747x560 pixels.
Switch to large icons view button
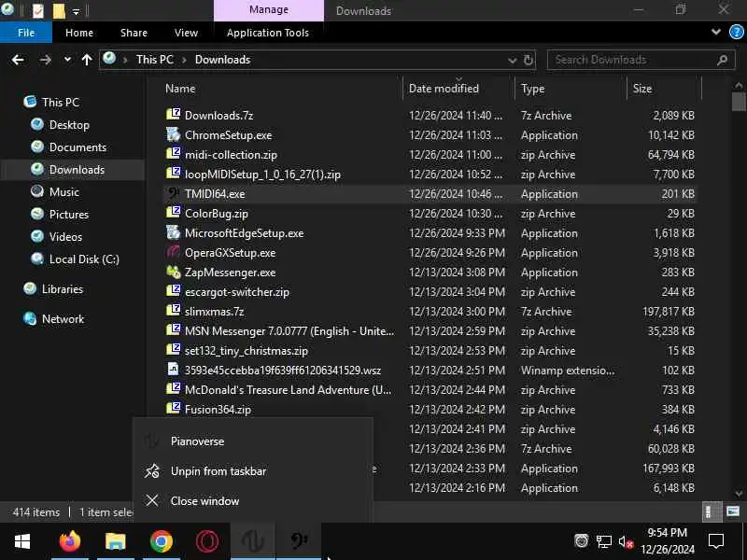(x=733, y=511)
